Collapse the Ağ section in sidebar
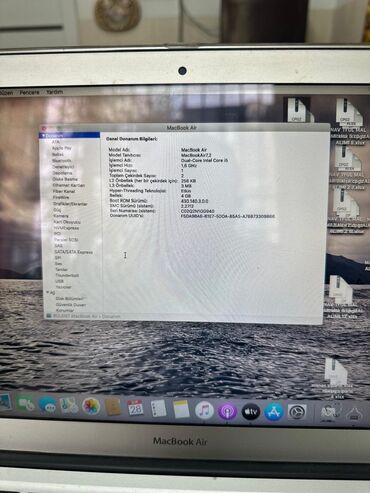Image resolution: width=370 pixels, height=493 pixels. click(48, 292)
